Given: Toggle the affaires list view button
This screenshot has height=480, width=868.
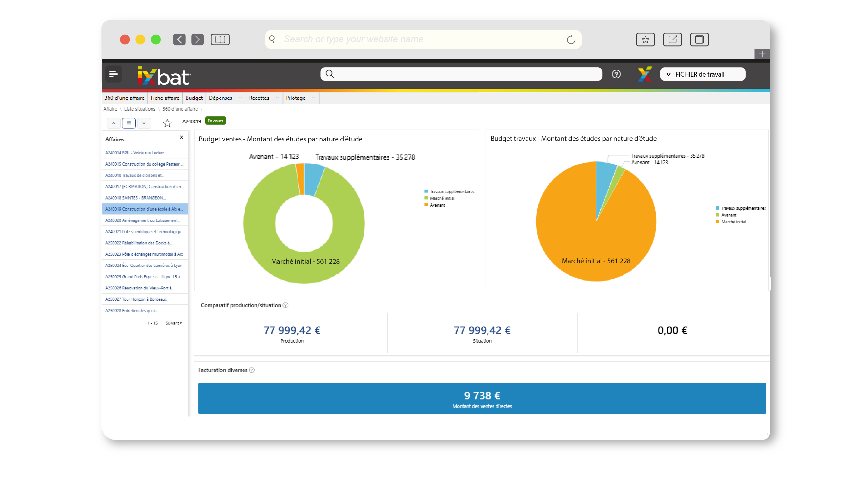Looking at the screenshot, I should click(x=129, y=123).
